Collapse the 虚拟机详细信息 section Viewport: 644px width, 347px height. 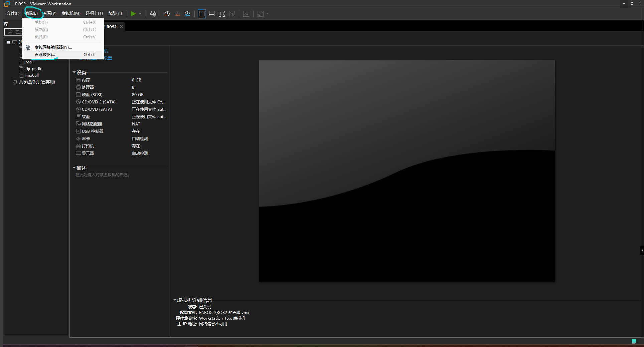point(174,300)
